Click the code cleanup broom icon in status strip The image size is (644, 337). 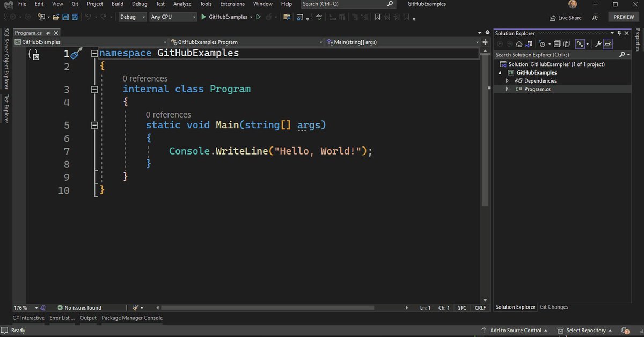(136, 307)
